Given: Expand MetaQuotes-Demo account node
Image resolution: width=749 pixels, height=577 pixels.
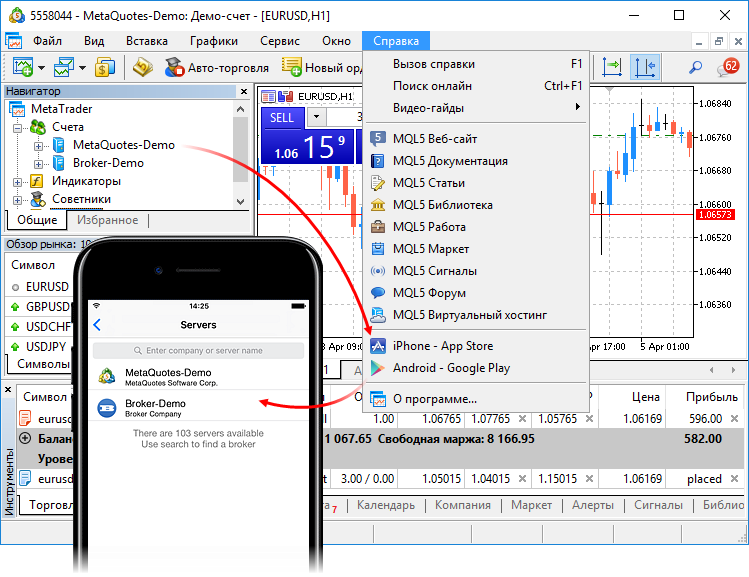Looking at the screenshot, I should click(x=38, y=146).
